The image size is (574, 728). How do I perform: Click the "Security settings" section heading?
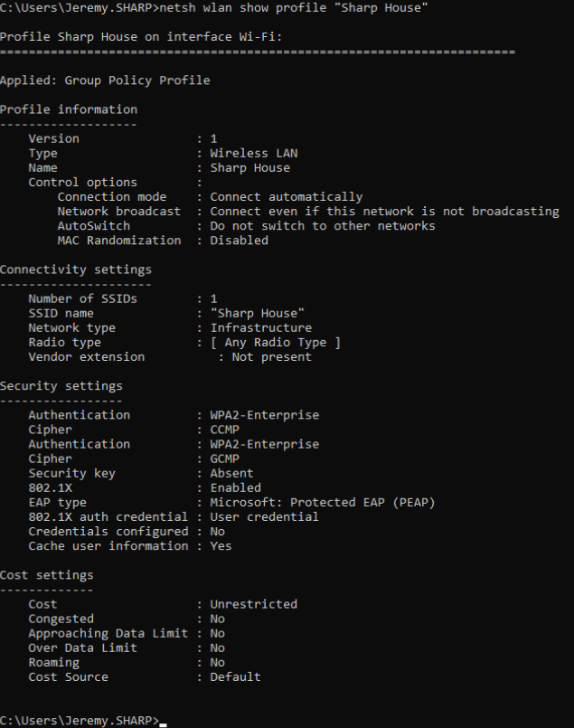coord(61,385)
